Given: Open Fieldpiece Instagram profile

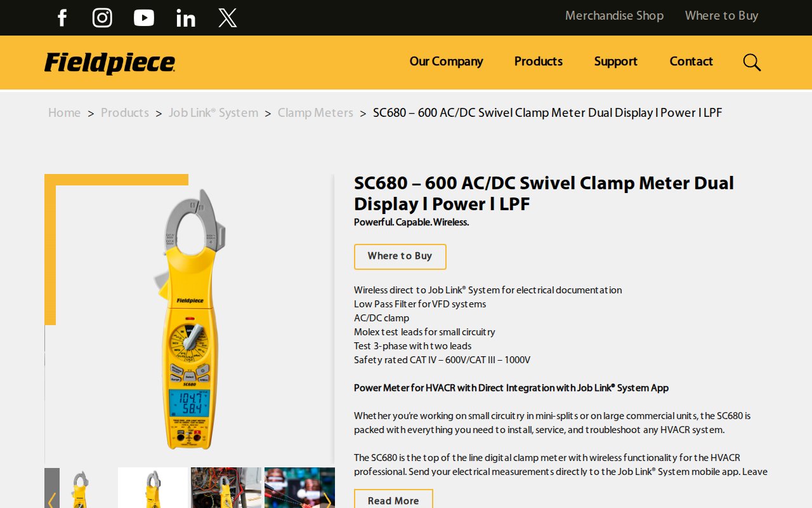Looking at the screenshot, I should click(102, 18).
